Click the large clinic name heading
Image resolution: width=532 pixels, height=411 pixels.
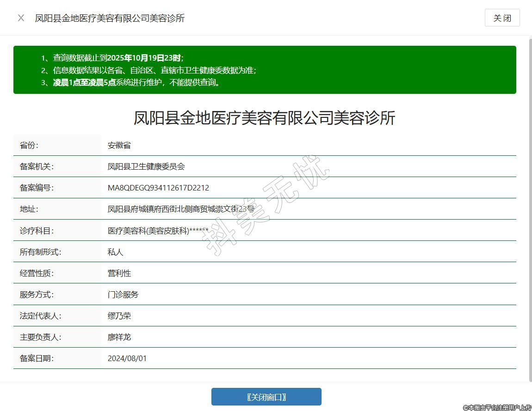click(264, 118)
